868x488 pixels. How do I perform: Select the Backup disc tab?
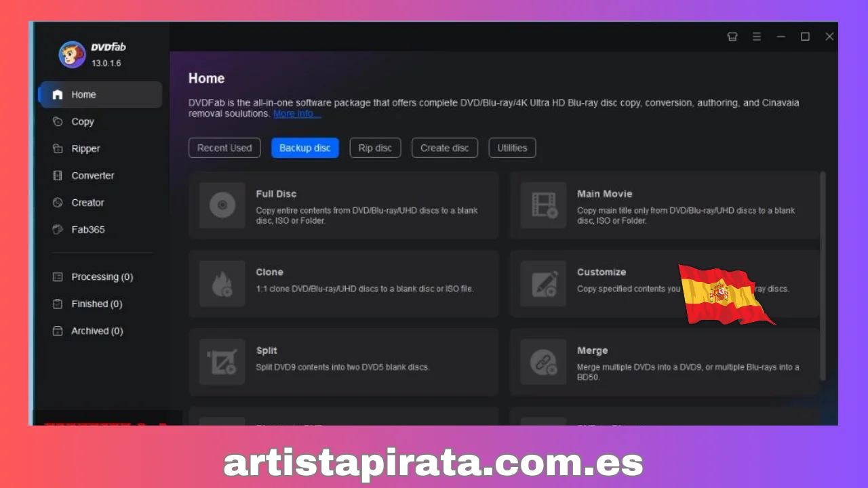(x=305, y=148)
